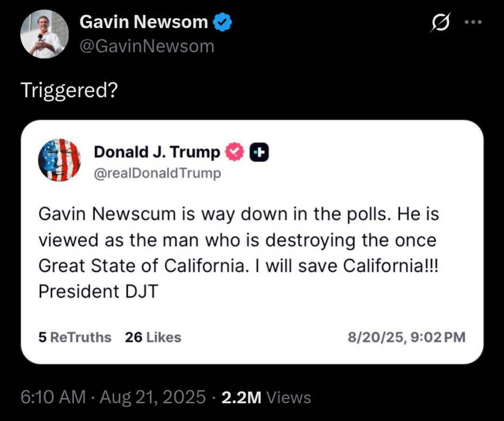Screen dimensions: 504x421
Task: Click the Donald J. Trump display name
Action: click(x=157, y=152)
